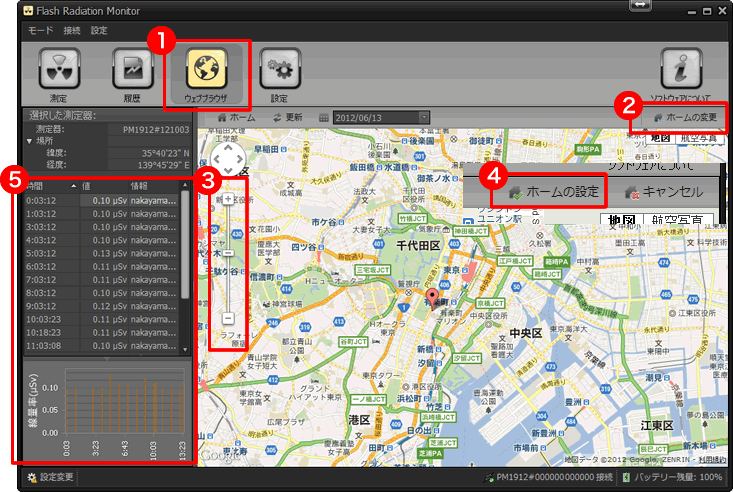
Task: Click the table scrollbar down arrow
Action: point(185,349)
